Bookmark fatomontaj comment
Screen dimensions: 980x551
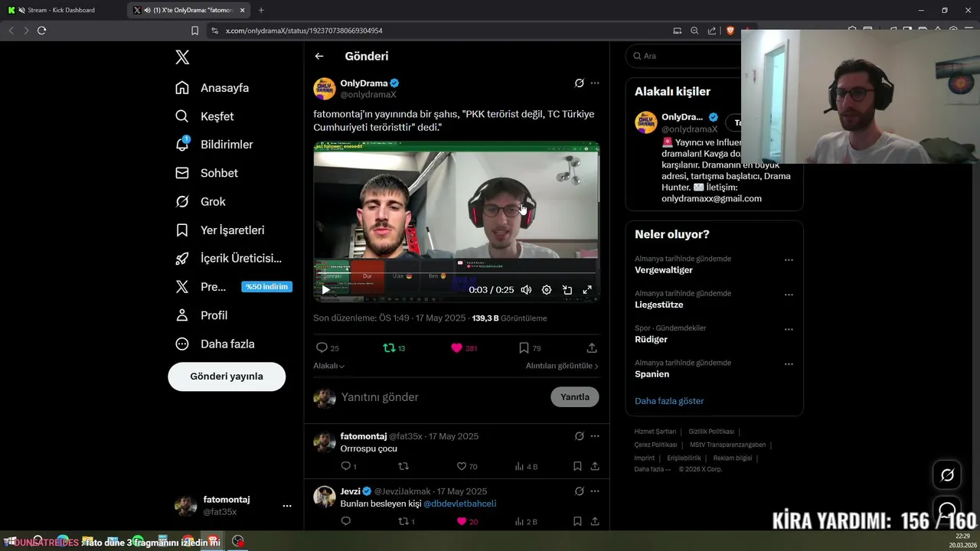tap(577, 466)
